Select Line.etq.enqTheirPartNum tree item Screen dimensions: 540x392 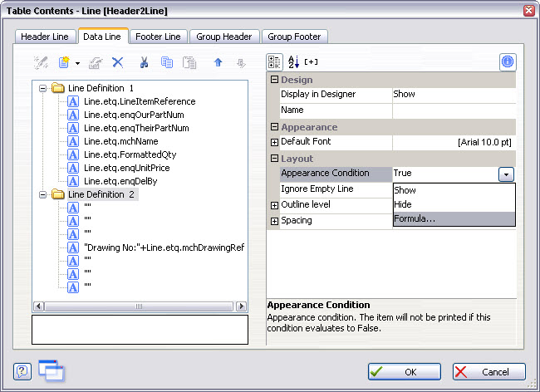click(x=136, y=128)
